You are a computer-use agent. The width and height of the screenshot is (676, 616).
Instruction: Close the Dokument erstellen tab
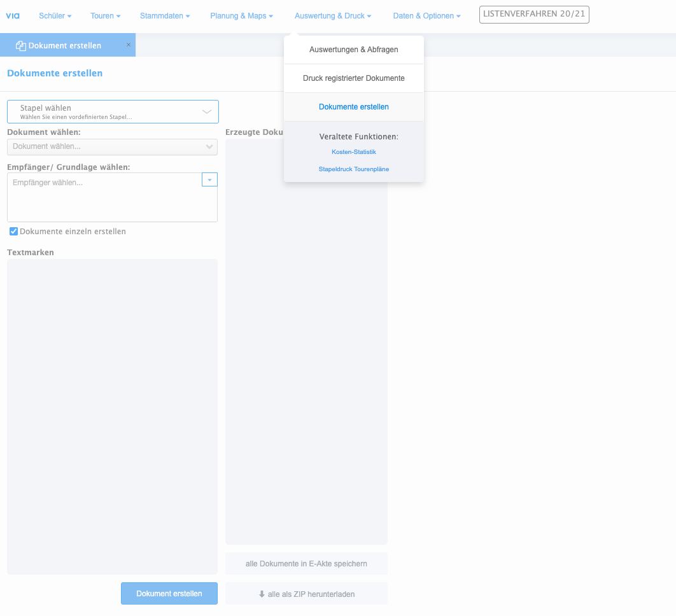[129, 45]
